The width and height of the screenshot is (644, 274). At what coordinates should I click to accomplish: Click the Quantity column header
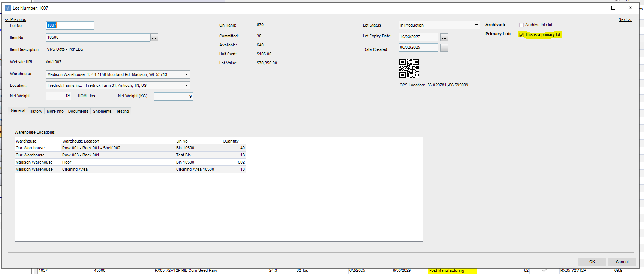pos(234,141)
